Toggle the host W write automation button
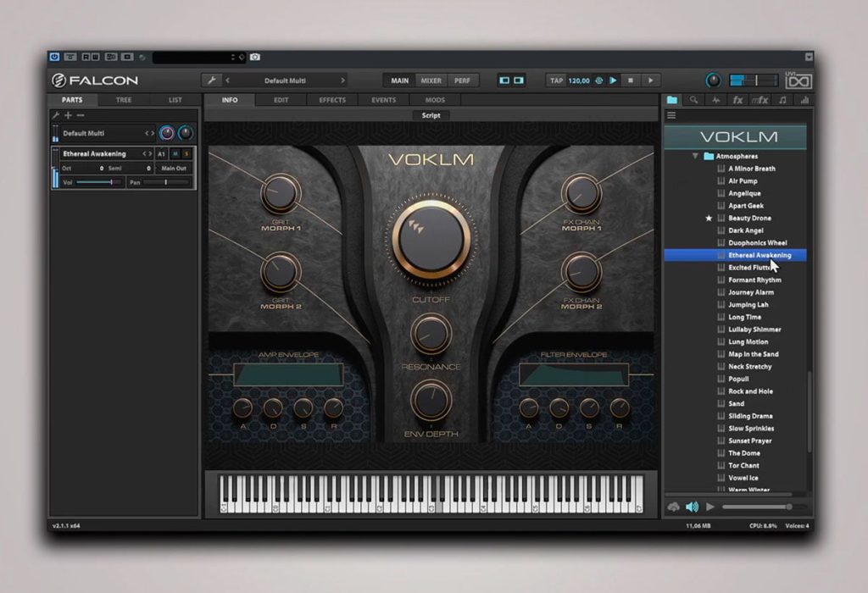The width and height of the screenshot is (868, 593). coord(95,57)
